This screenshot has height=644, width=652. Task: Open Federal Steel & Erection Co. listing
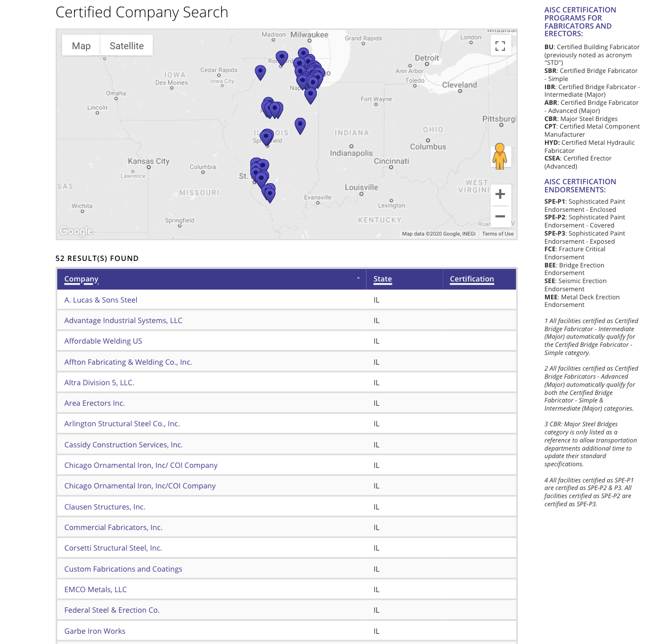coord(112,610)
